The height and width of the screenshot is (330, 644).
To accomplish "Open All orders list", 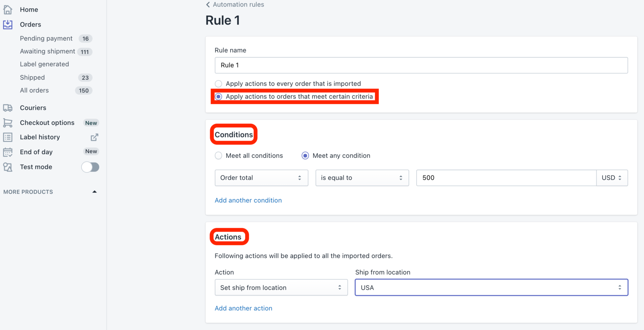I will (x=34, y=91).
